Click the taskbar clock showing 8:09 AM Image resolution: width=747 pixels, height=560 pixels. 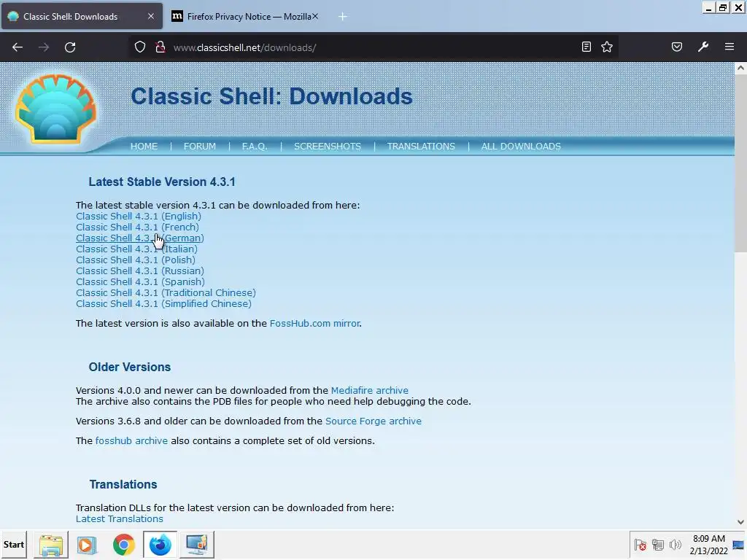[708, 545]
